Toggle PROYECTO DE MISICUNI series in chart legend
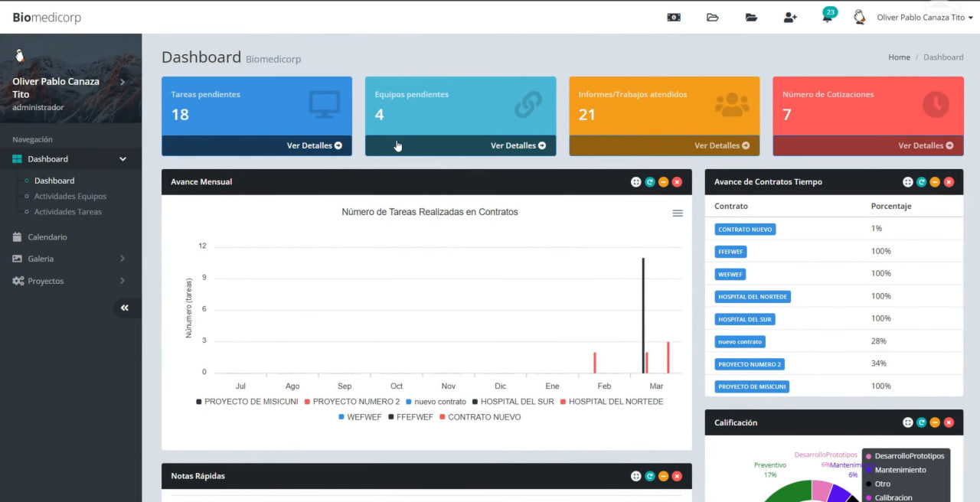The image size is (980, 502). pyautogui.click(x=250, y=402)
